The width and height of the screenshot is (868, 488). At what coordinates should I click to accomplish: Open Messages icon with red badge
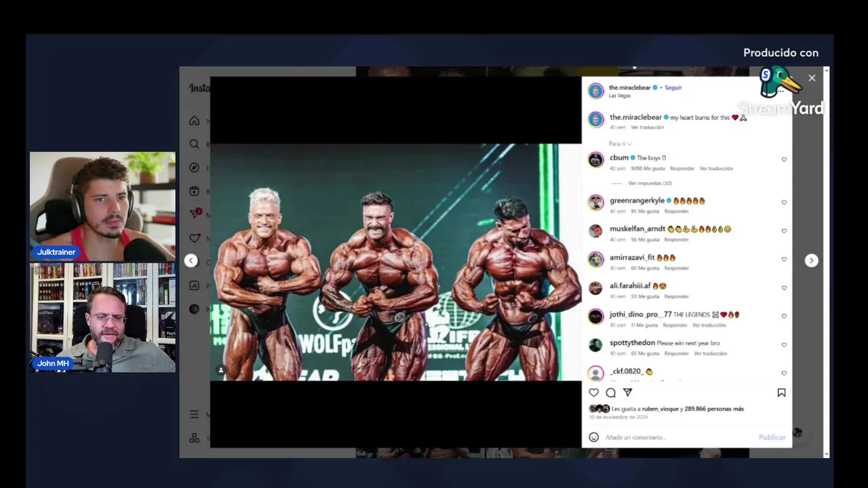pyautogui.click(x=195, y=213)
